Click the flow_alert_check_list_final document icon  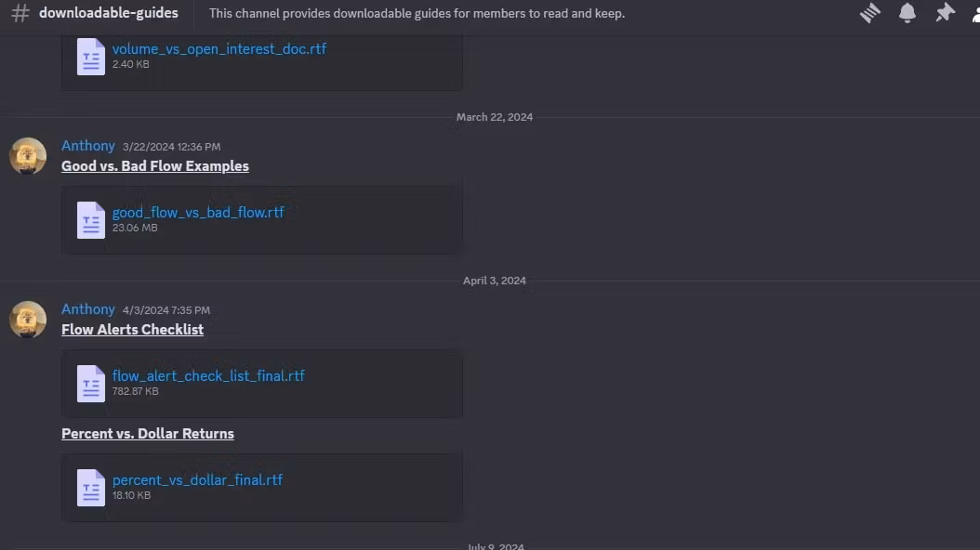pos(90,384)
